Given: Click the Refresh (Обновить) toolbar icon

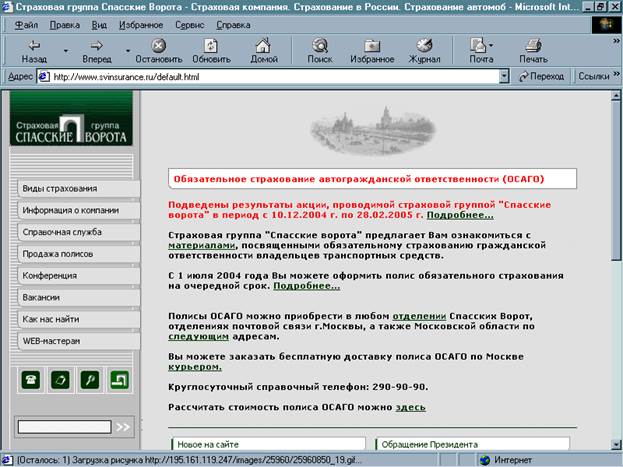Looking at the screenshot, I should [211, 49].
